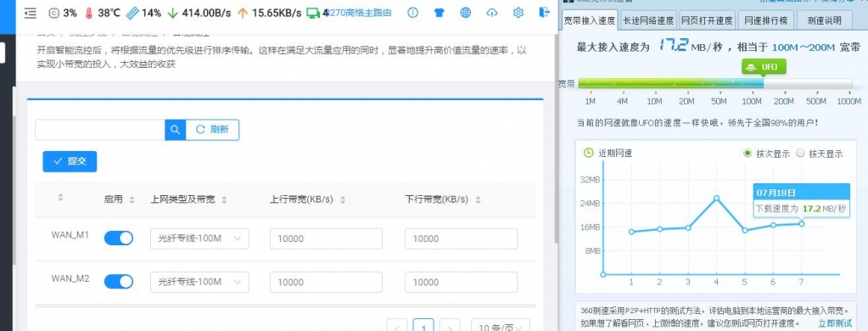
Task: Click the logout icon in the top bar
Action: [x=545, y=12]
